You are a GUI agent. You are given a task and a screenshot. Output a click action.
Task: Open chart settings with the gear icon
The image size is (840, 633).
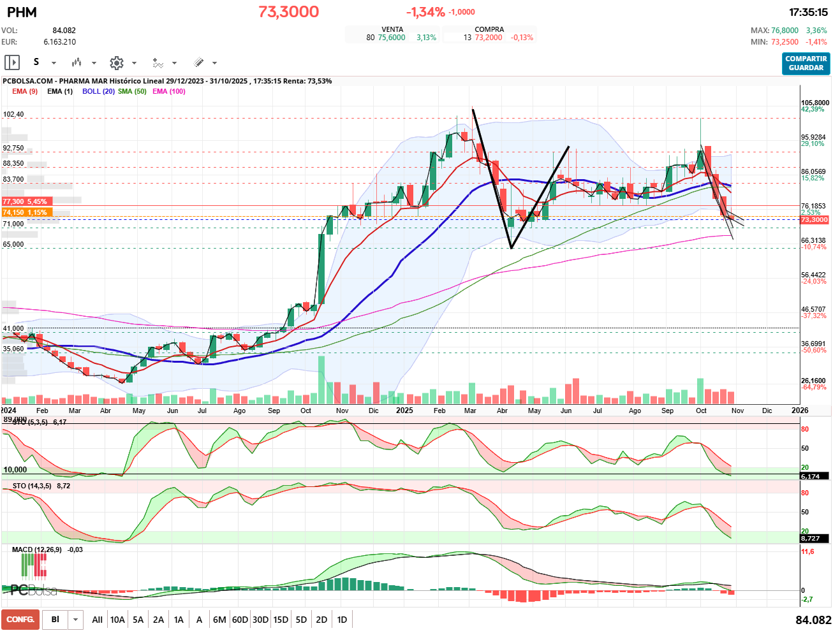pos(116,62)
